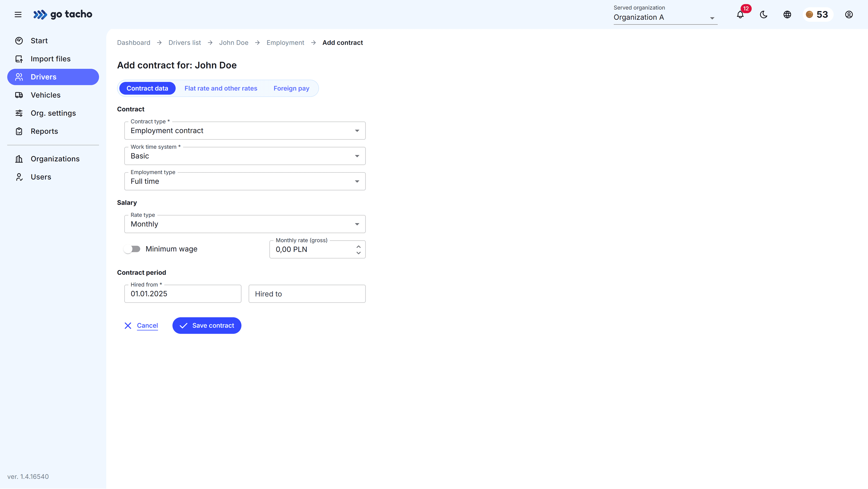Screen dimensions: 868x489
Task: Increase the monthly rate with the stepper
Action: pos(359,246)
